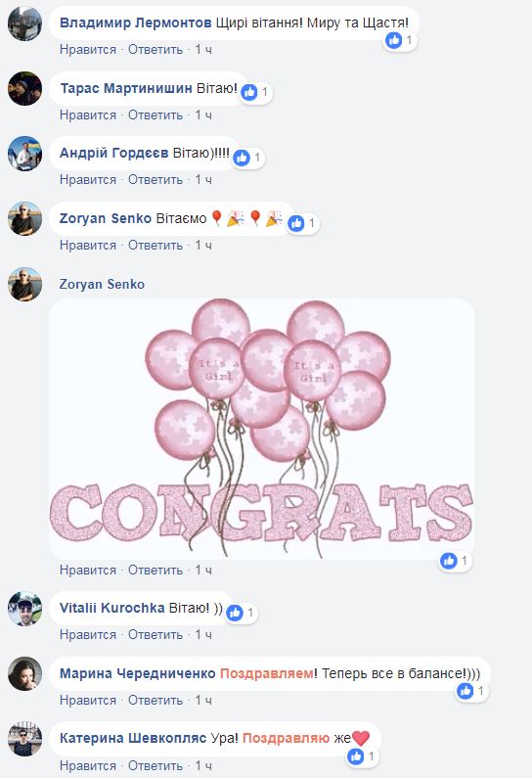Open Марина Чередниченко's profile name link
This screenshot has height=778, width=532.
pyautogui.click(x=137, y=673)
